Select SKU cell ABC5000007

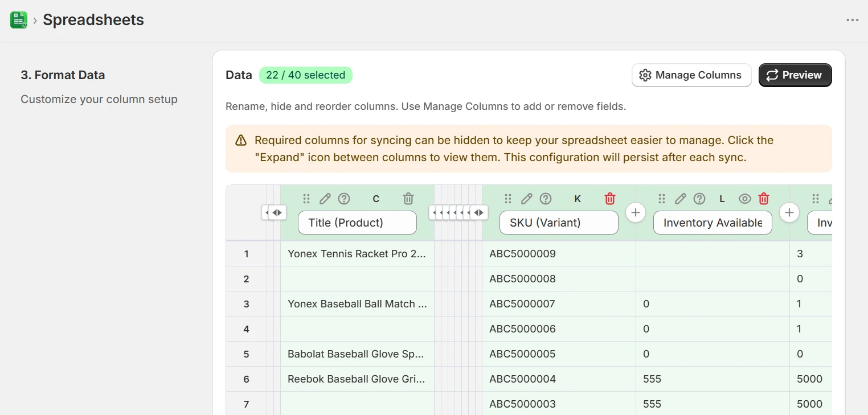tap(559, 304)
